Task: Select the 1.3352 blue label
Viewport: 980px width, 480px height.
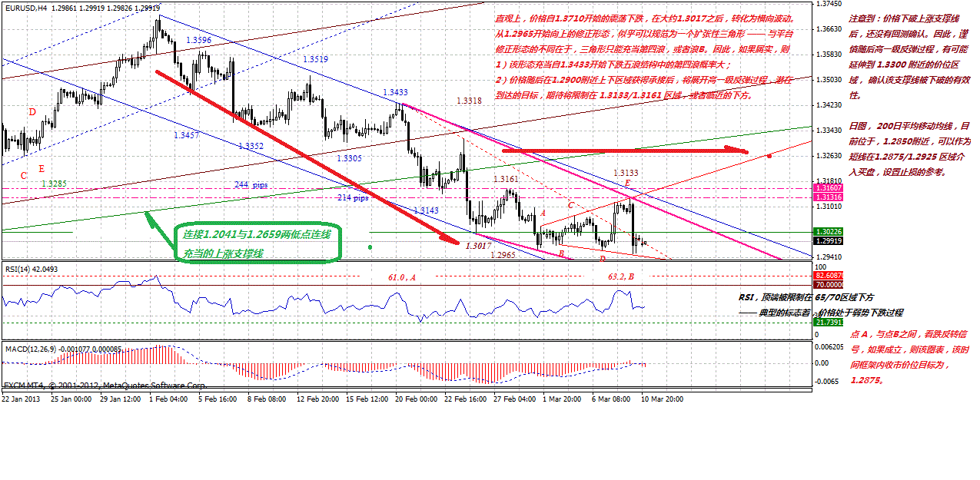Action: click(251, 145)
